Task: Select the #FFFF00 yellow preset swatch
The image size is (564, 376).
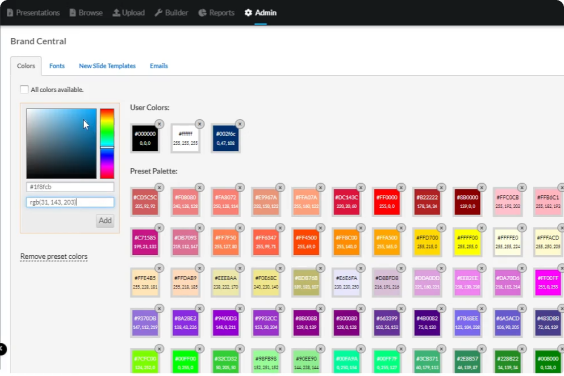Action: pos(467,243)
